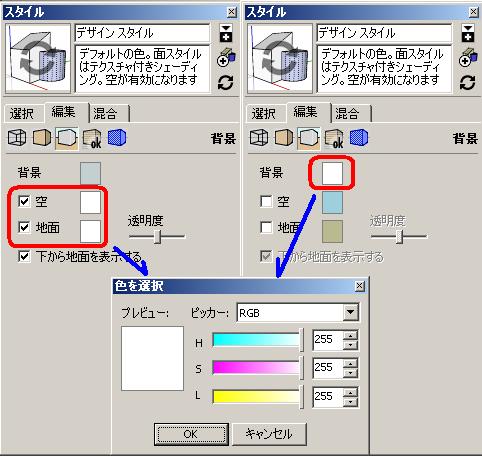
Task: Click the キャンセル button
Action: point(269,434)
